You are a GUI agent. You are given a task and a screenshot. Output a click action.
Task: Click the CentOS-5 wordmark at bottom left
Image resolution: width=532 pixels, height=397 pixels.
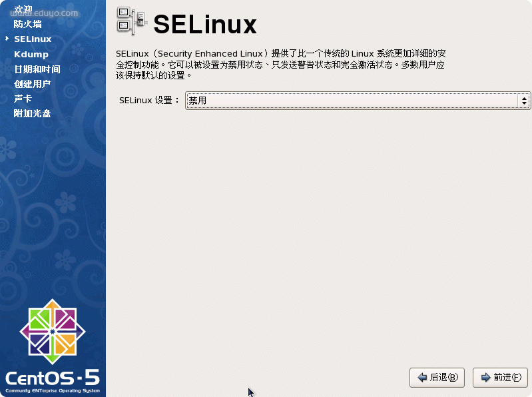click(53, 381)
